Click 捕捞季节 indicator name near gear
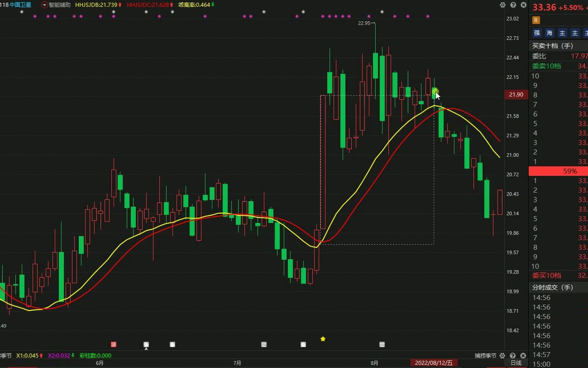Viewport: 588px width, 368px height. point(486,356)
